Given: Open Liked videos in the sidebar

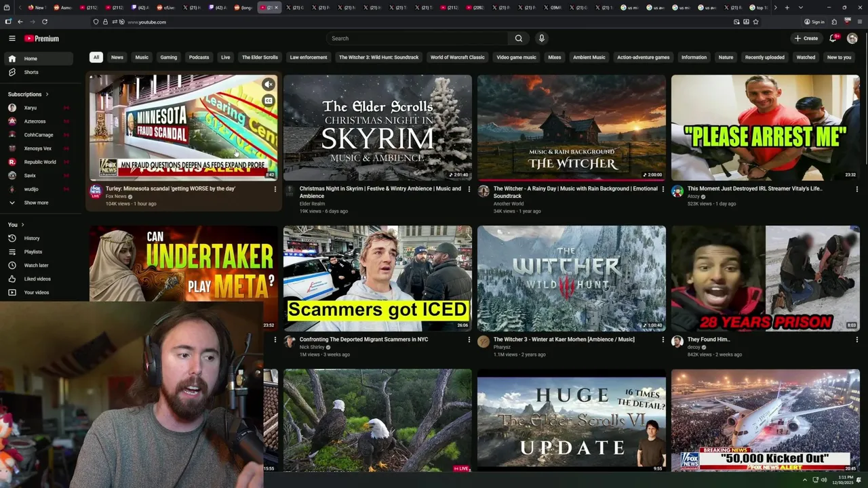Looking at the screenshot, I should (x=39, y=279).
